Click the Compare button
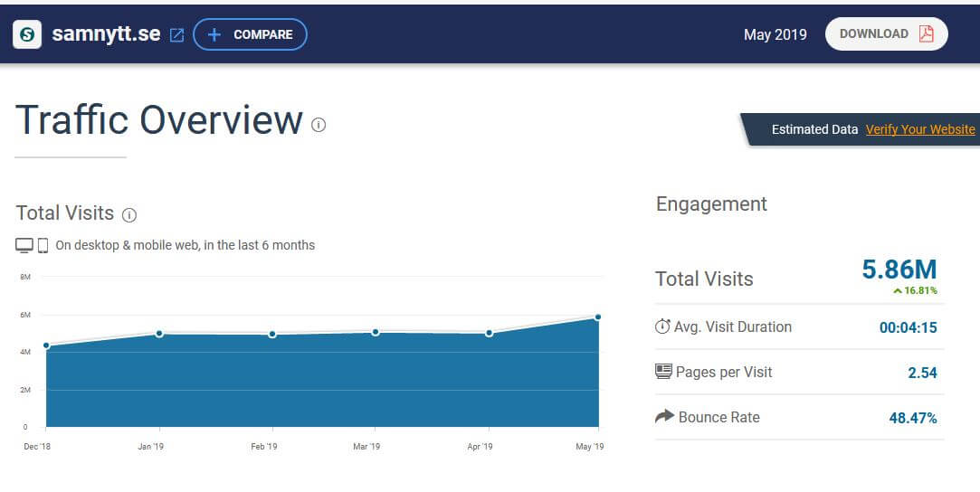 pyautogui.click(x=250, y=34)
